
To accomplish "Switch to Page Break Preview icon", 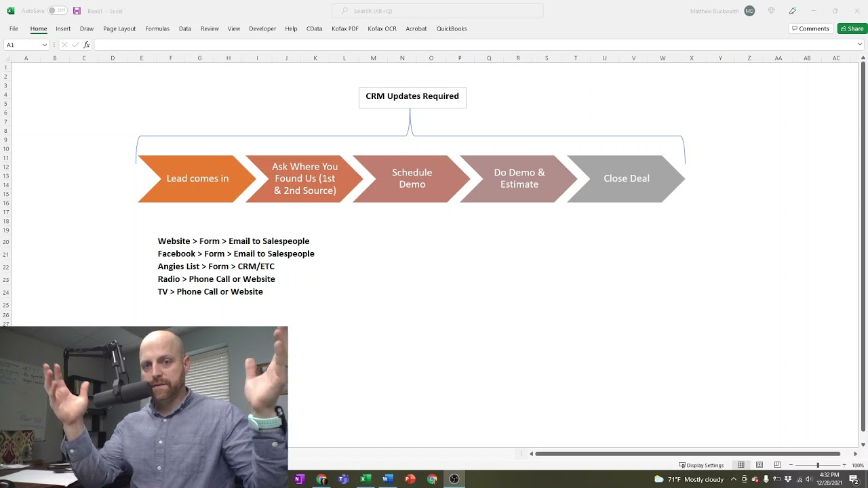I will (777, 465).
